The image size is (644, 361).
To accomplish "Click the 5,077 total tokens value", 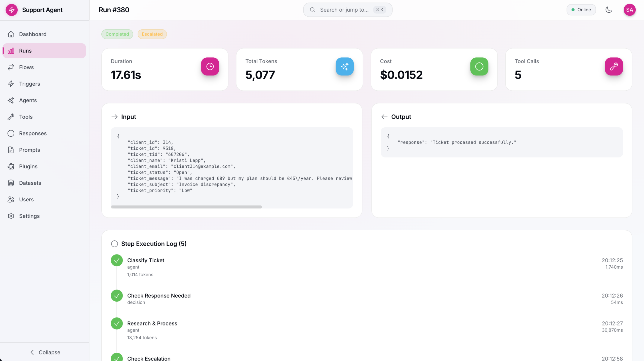I will tap(260, 75).
